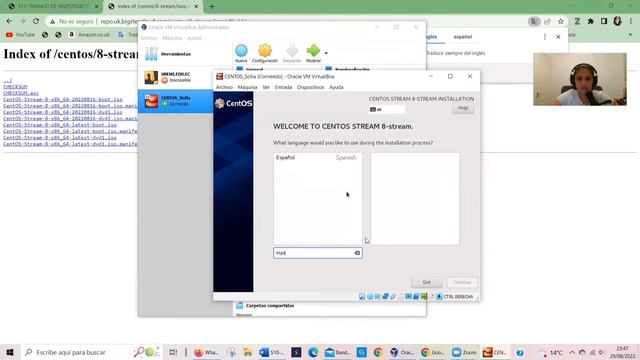Click network adapter icon in VM status bar
640x360 pixels.
385,297
